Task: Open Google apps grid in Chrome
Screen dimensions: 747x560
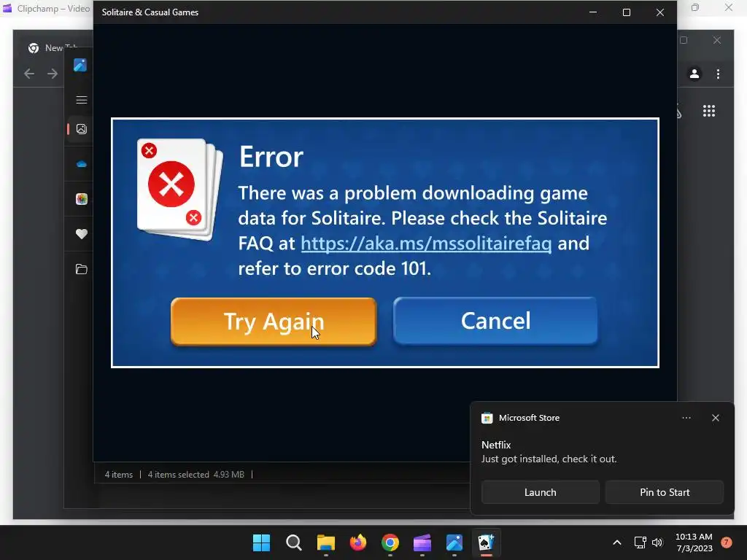Action: pos(709,111)
